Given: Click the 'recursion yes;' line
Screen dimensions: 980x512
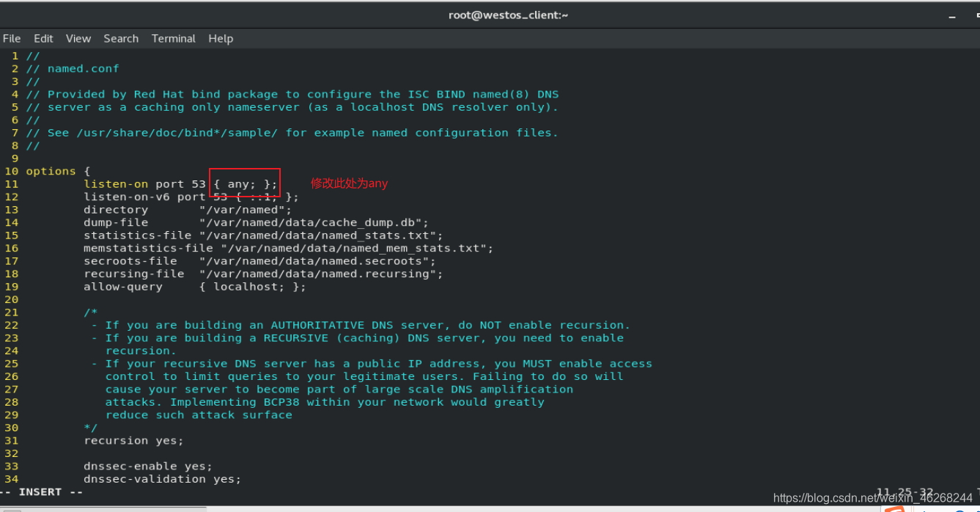Looking at the screenshot, I should 133,441.
